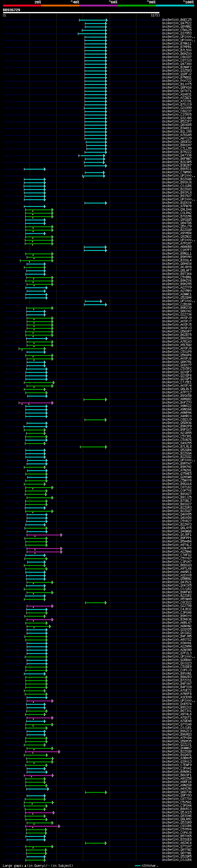Open the UniRef100_Q39013 label

click(177, 762)
